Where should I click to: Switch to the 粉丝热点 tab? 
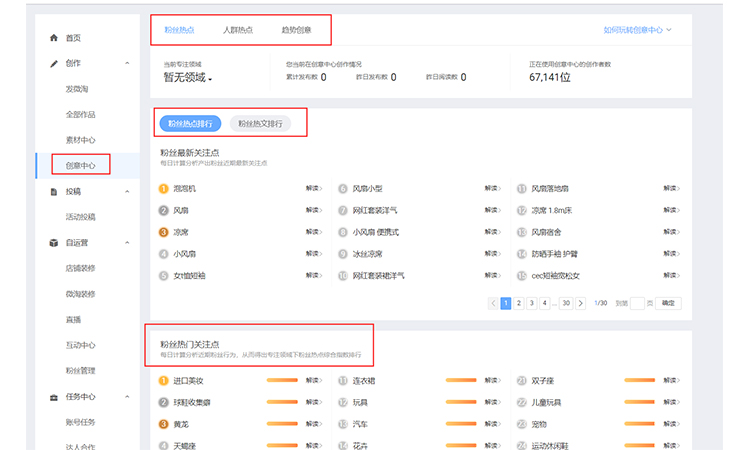179,30
